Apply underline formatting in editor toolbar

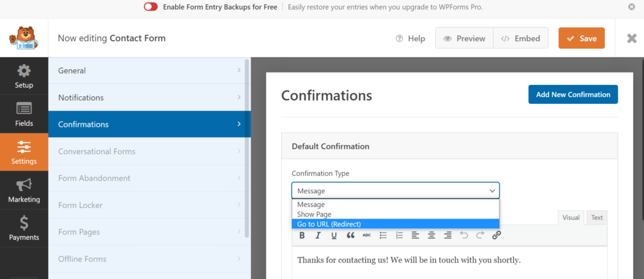[x=334, y=236]
